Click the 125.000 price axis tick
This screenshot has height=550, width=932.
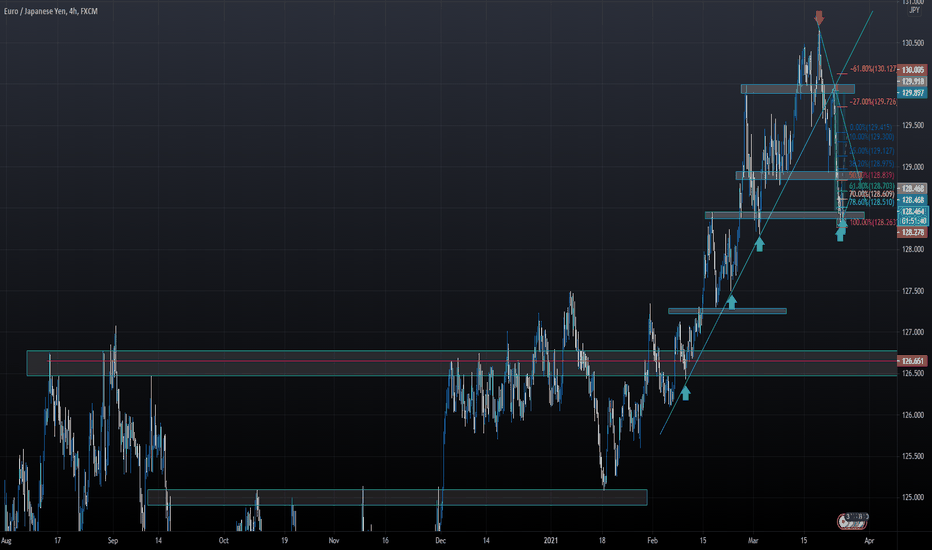pyautogui.click(x=913, y=497)
